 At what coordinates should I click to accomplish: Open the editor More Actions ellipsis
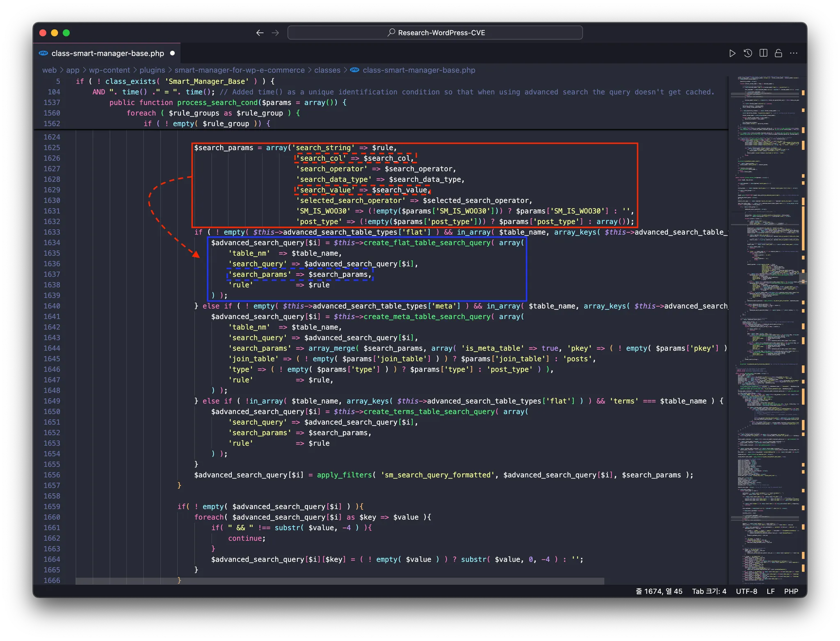[x=794, y=53]
